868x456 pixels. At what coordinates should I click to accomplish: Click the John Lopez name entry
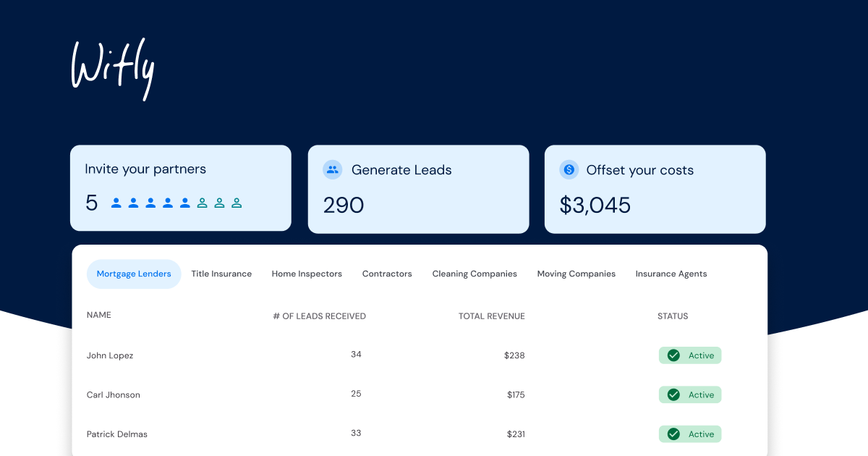[x=110, y=355]
